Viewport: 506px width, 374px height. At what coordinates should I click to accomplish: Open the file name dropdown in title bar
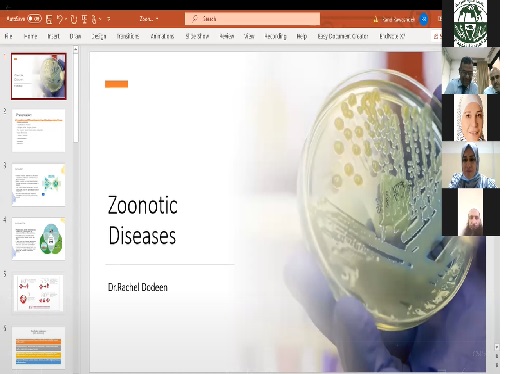pos(149,19)
